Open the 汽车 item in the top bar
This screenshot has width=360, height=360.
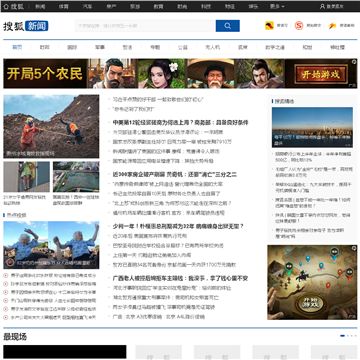point(87,6)
